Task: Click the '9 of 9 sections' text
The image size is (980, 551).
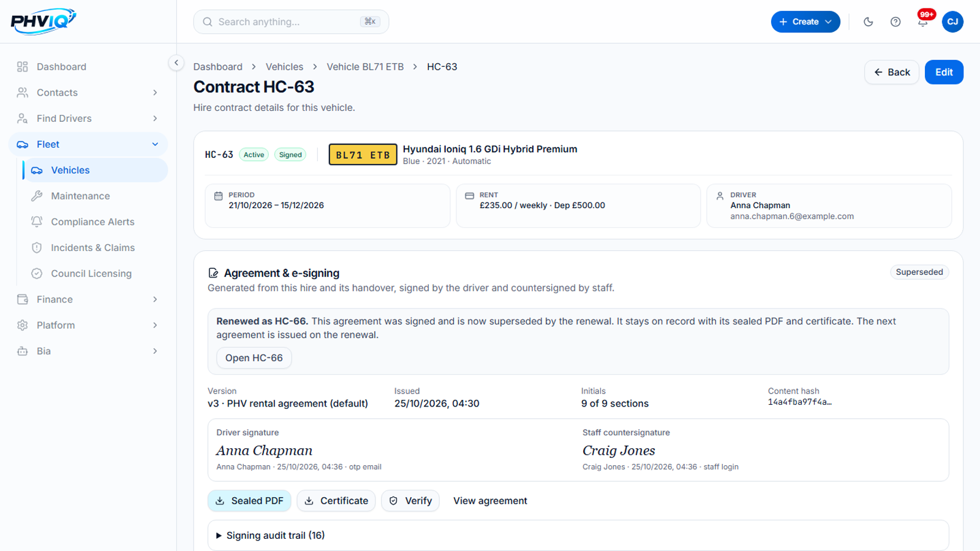Action: [615, 403]
